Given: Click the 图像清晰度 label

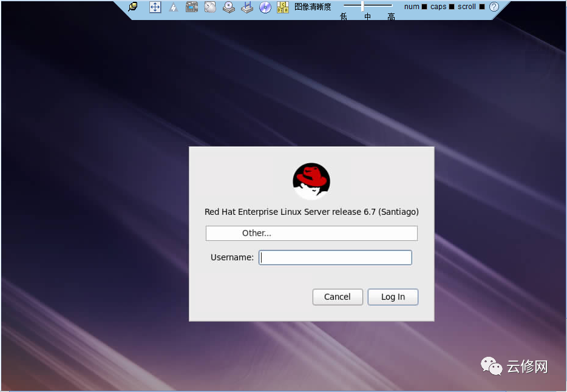Looking at the screenshot, I should tap(313, 7).
